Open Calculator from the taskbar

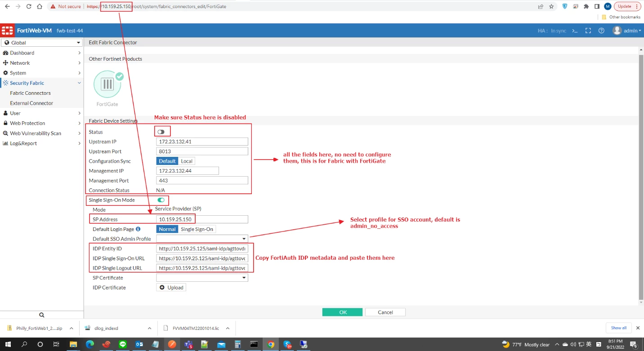point(238,344)
